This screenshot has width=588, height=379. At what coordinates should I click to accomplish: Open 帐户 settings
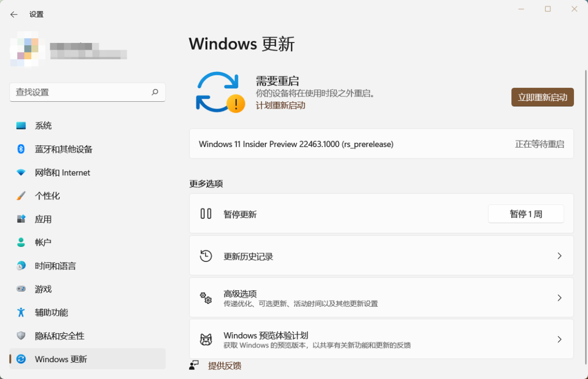(87, 242)
